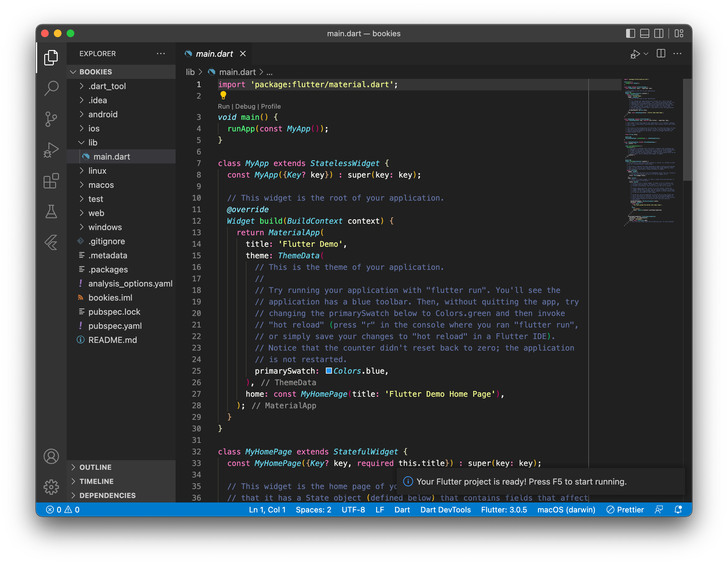Open Source Control view
The height and width of the screenshot is (564, 728).
(51, 119)
